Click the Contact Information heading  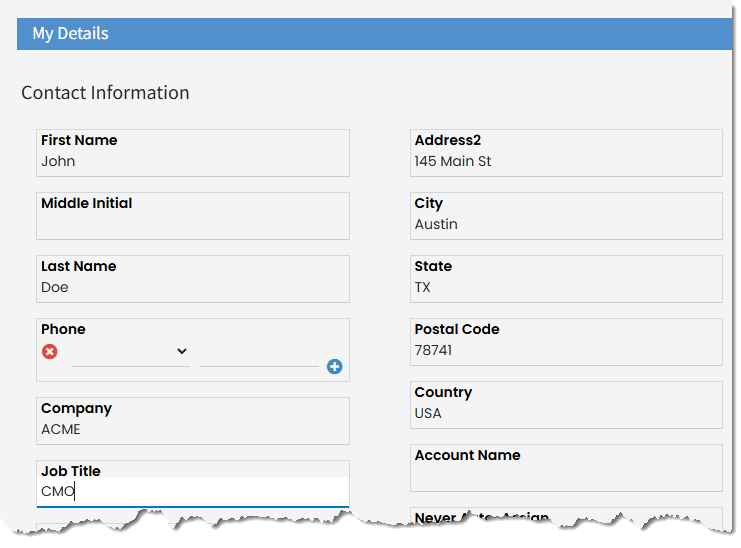click(x=105, y=93)
